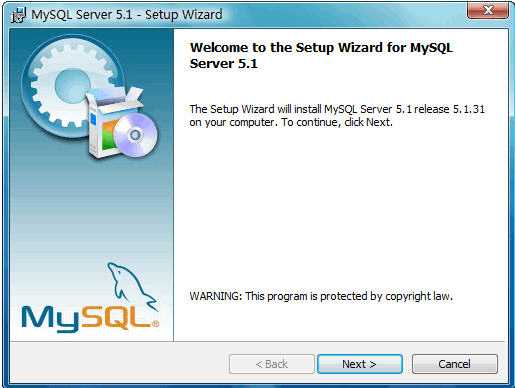The image size is (515, 388).
Task: Click the 'To continue, click Next' sentence
Action: click(337, 122)
